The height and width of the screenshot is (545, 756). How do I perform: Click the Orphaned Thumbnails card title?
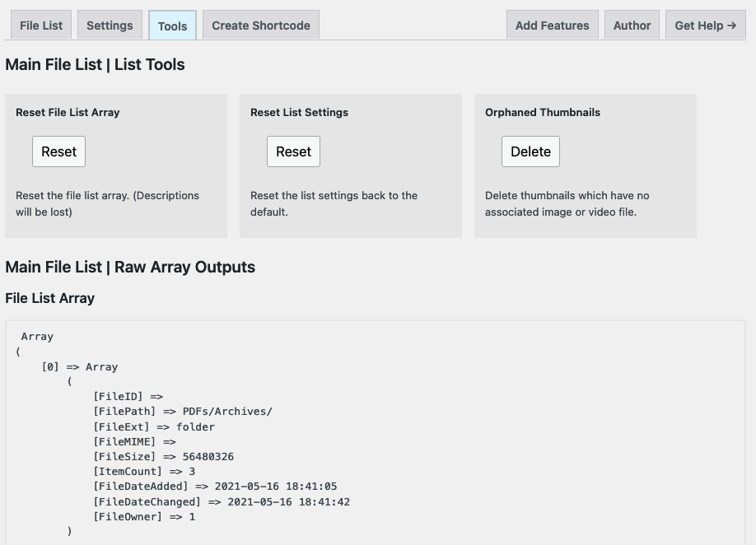543,112
